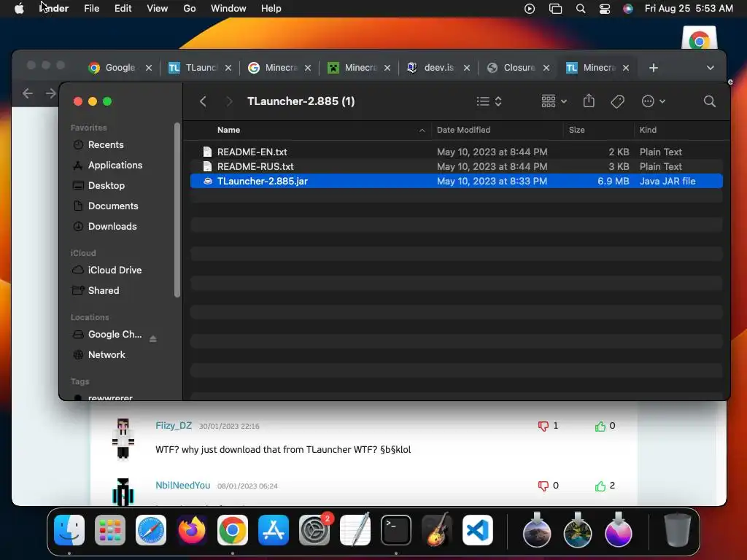Viewport: 747px width, 560px height.
Task: Open Shared folder in sidebar
Action: tap(103, 290)
